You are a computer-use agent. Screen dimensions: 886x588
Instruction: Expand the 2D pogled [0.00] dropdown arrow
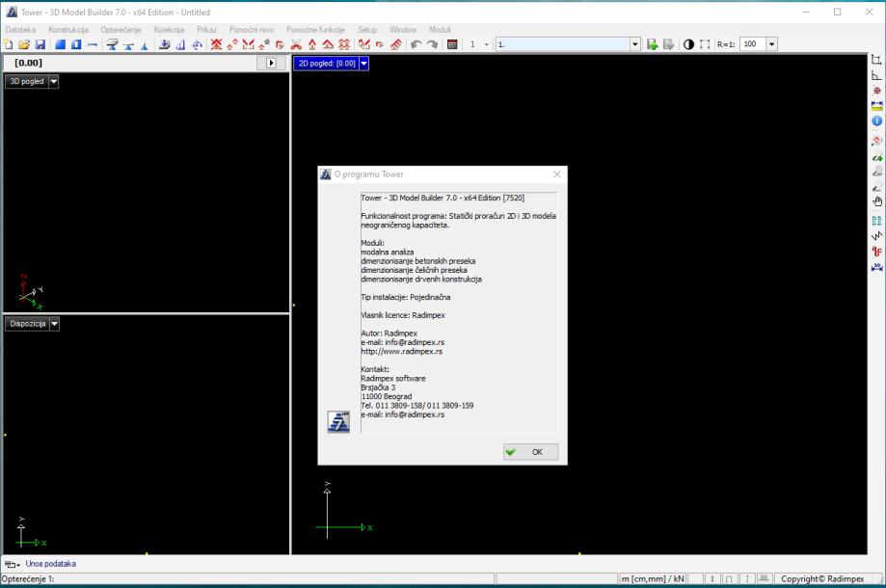point(363,64)
